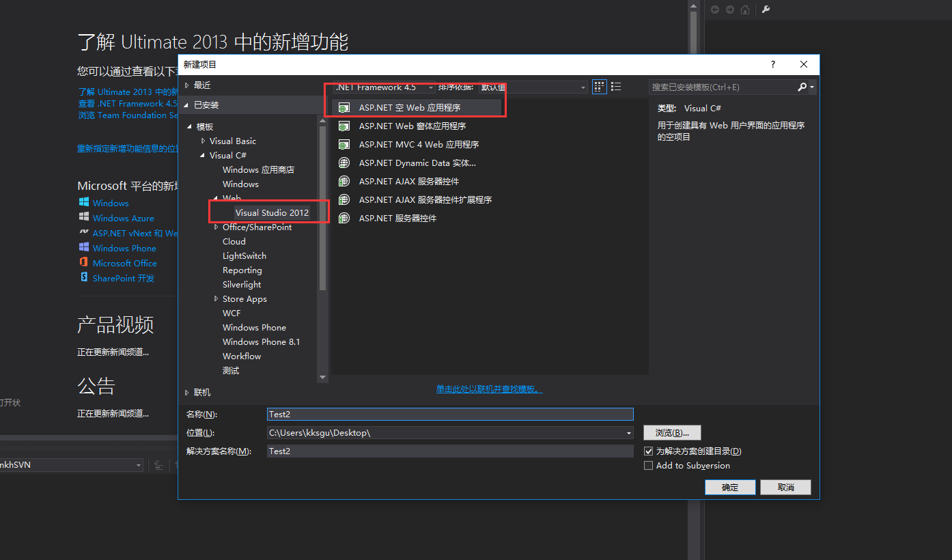Click the SharePoint 开发 logo icon
952x560 pixels.
pos(84,278)
